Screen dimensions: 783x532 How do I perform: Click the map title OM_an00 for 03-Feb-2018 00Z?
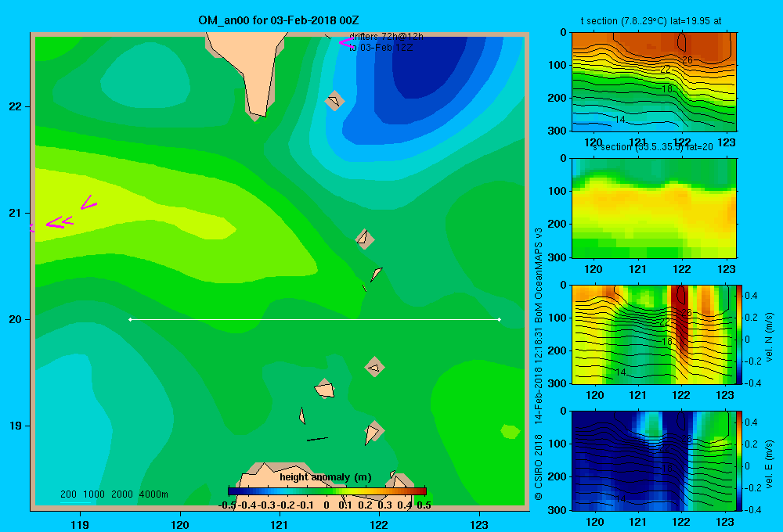(279, 20)
